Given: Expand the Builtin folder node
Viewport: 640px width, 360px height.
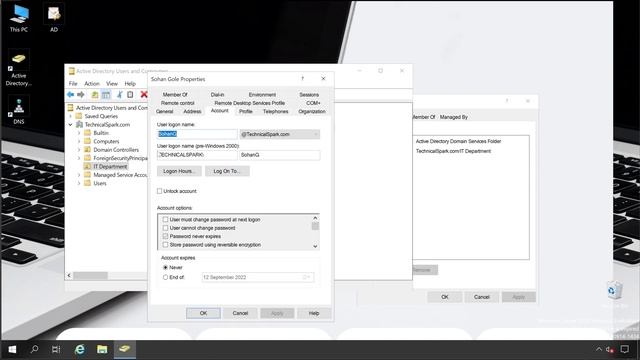Looking at the screenshot, I should [79, 133].
